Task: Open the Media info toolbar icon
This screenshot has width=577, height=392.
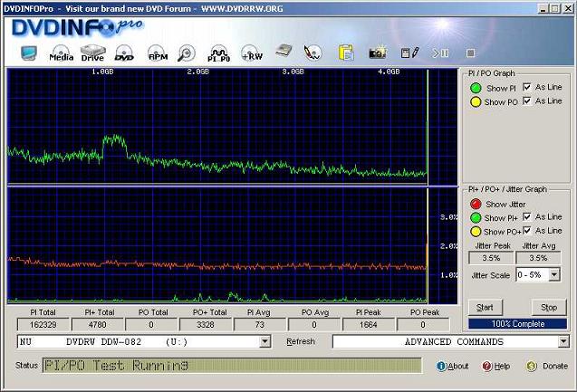Action: click(x=61, y=53)
